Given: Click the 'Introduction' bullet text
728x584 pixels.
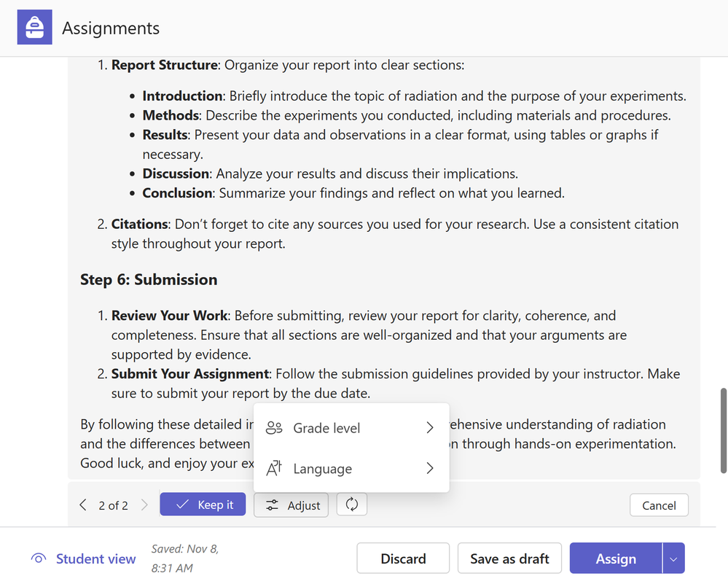Looking at the screenshot, I should pyautogui.click(x=182, y=96).
